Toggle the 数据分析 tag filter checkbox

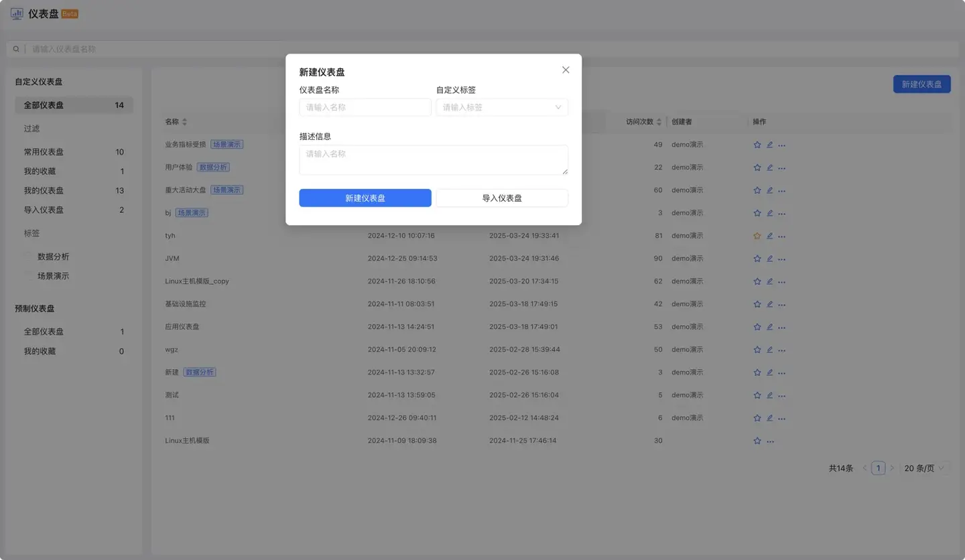click(29, 257)
